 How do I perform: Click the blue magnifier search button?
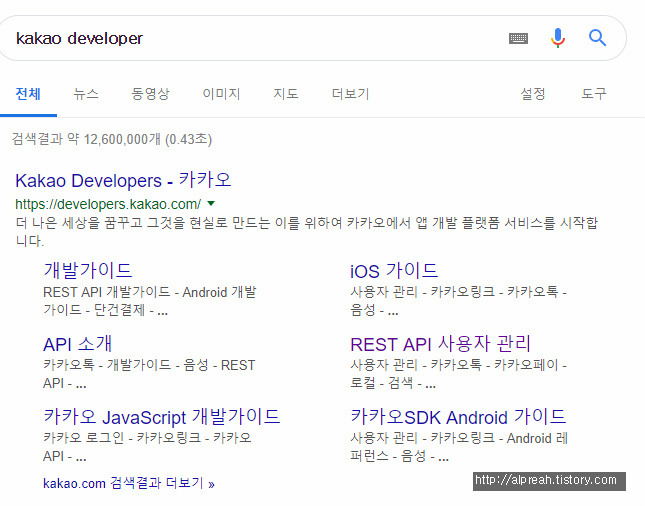click(597, 38)
